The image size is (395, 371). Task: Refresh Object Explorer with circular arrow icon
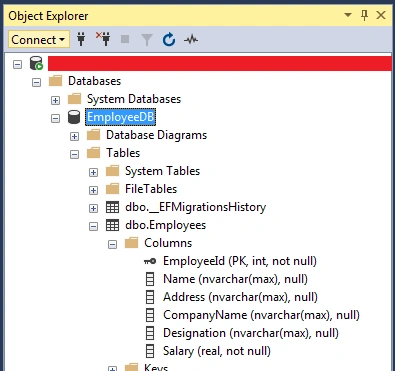169,39
